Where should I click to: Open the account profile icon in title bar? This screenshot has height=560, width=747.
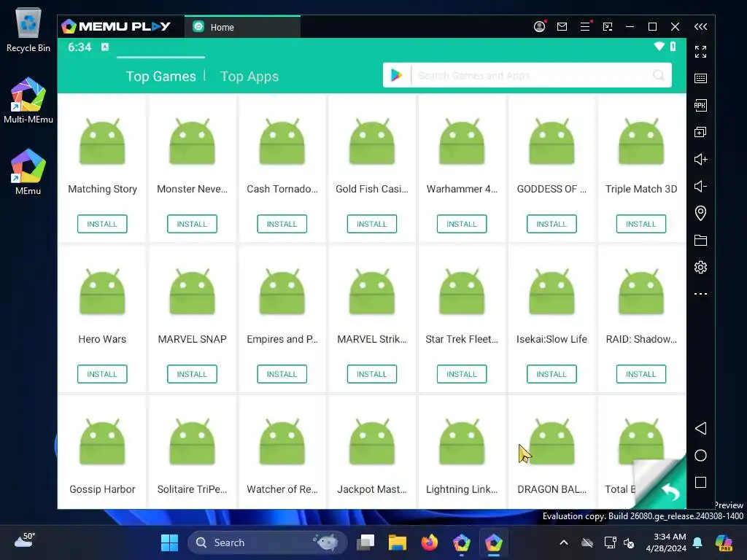pos(539,27)
